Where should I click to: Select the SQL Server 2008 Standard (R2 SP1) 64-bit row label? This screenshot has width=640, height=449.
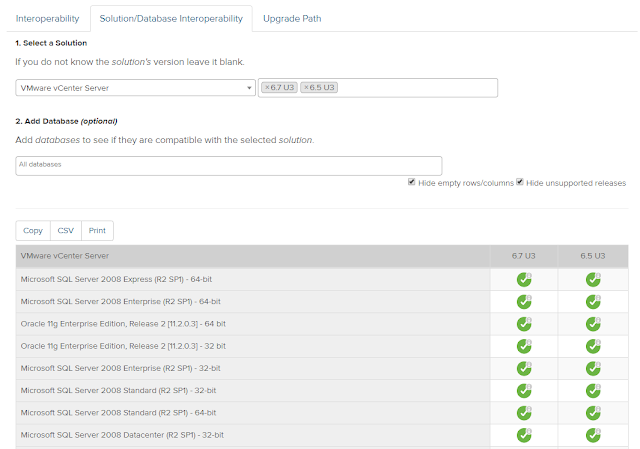118,413
